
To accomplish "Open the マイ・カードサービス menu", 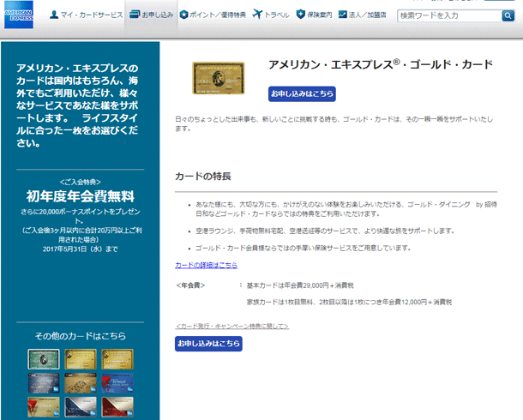I will (x=87, y=15).
